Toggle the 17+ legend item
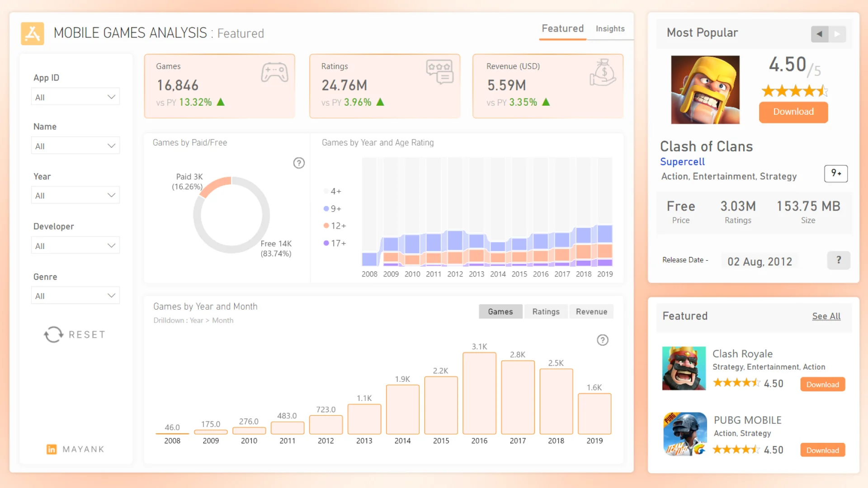Screen dimensions: 868x488 click(335, 243)
